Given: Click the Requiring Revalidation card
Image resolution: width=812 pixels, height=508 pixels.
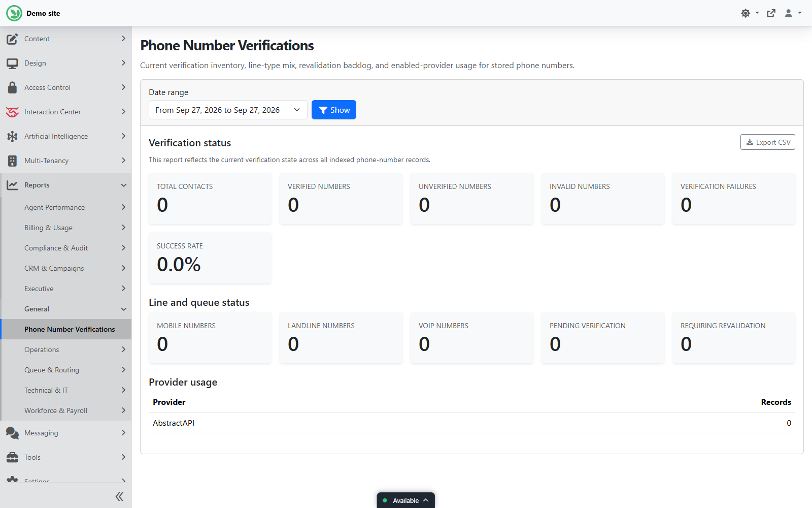Looking at the screenshot, I should [734, 338].
